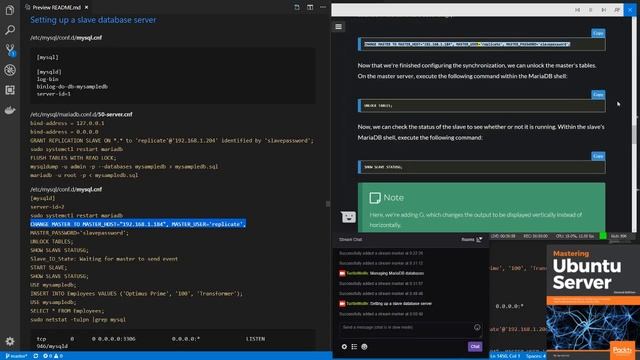Open the editor More Actions ellipsis menu
The height and width of the screenshot is (360, 640).
point(323,7)
